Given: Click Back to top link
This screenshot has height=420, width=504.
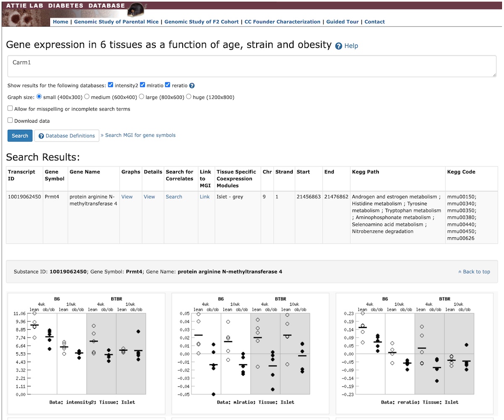Looking at the screenshot, I should coord(474,272).
